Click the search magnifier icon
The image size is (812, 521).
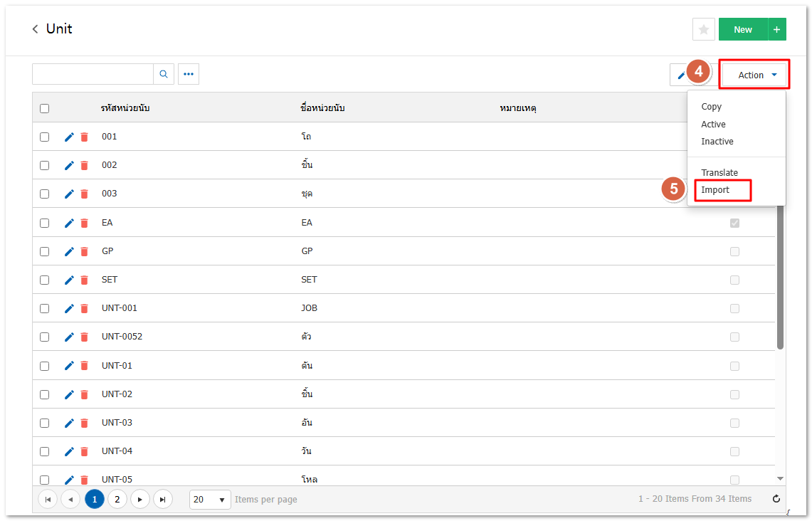(x=164, y=74)
